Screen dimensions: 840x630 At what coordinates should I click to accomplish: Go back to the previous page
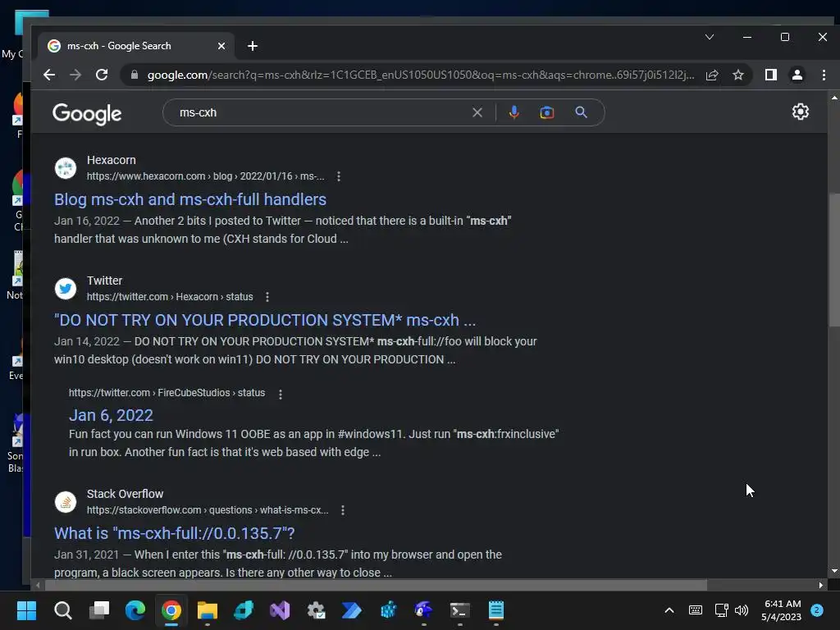(48, 75)
